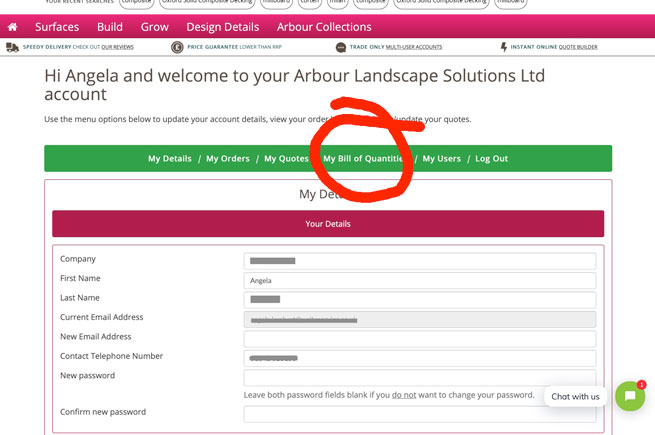The image size is (655, 435).
Task: Select the My Quotes tab
Action: 287,159
